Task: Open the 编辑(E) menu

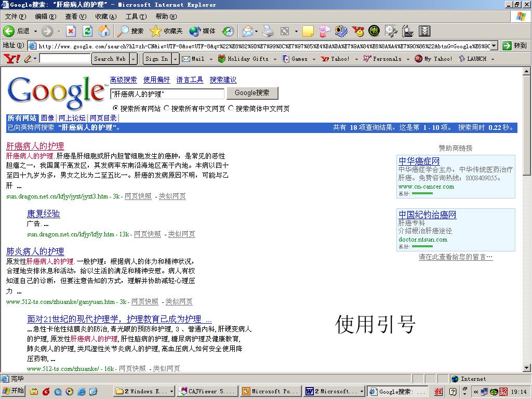Action: click(46, 16)
